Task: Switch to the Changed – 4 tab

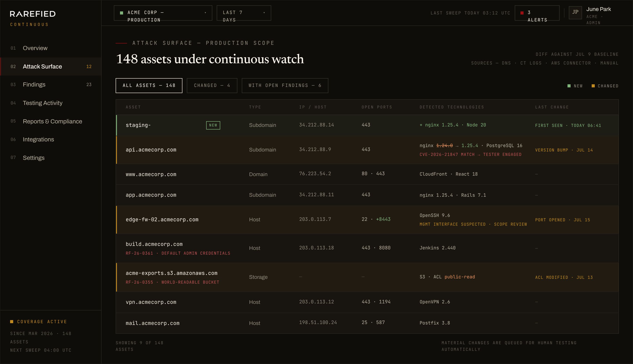Action: (212, 85)
